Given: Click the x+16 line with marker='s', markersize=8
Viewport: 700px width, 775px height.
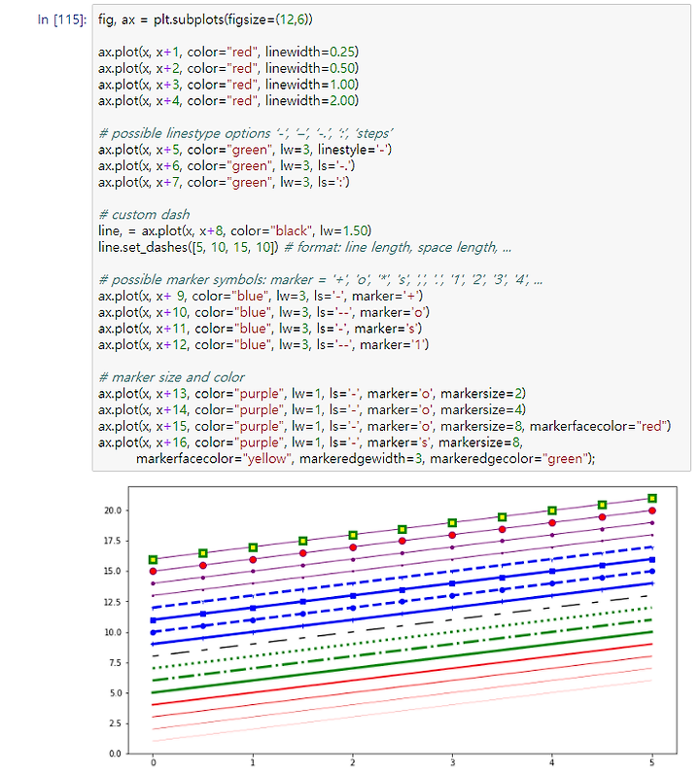Looking at the screenshot, I should pyautogui.click(x=310, y=442).
